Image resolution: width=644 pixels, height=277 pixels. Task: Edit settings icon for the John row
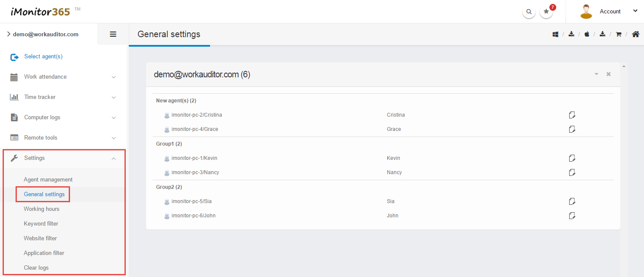click(x=572, y=216)
